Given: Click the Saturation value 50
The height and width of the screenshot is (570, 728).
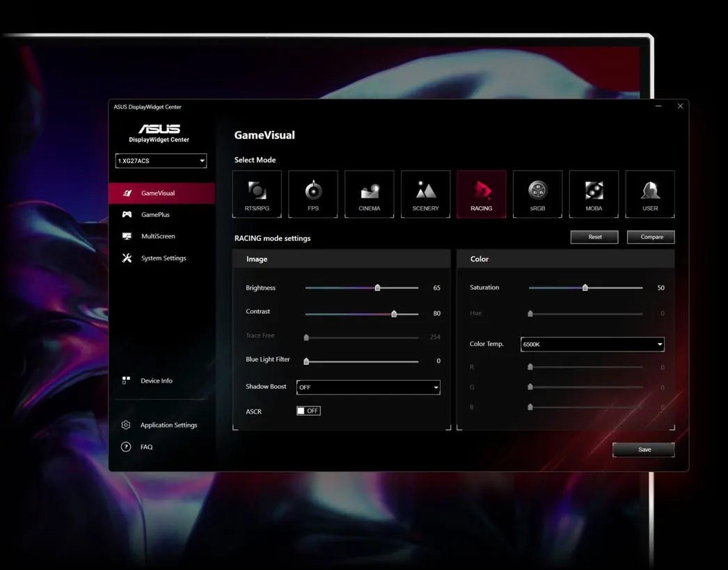Looking at the screenshot, I should pyautogui.click(x=660, y=288).
